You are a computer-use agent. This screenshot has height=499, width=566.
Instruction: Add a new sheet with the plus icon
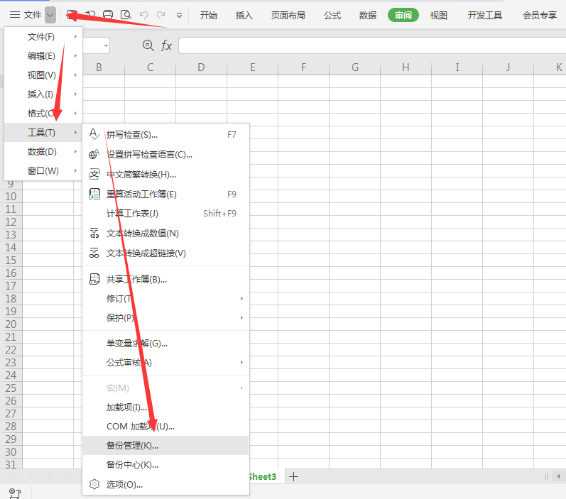pos(294,477)
